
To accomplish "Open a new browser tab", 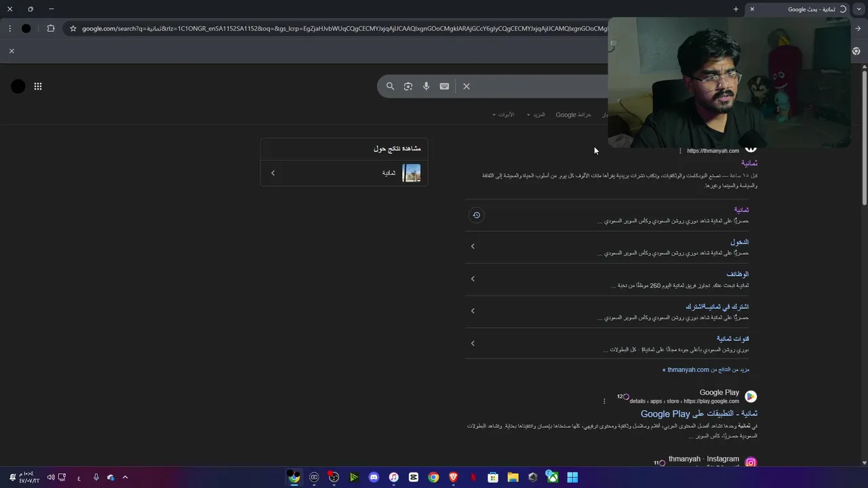I will click(x=736, y=9).
